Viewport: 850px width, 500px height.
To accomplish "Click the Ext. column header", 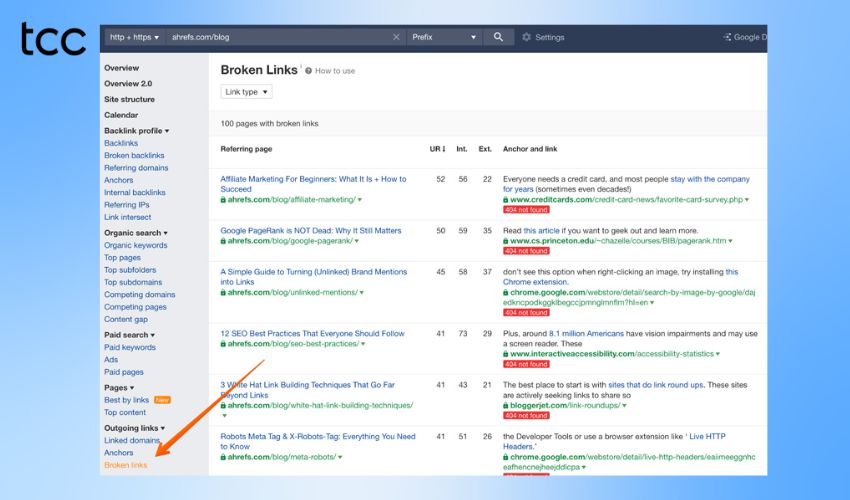I will pos(485,149).
